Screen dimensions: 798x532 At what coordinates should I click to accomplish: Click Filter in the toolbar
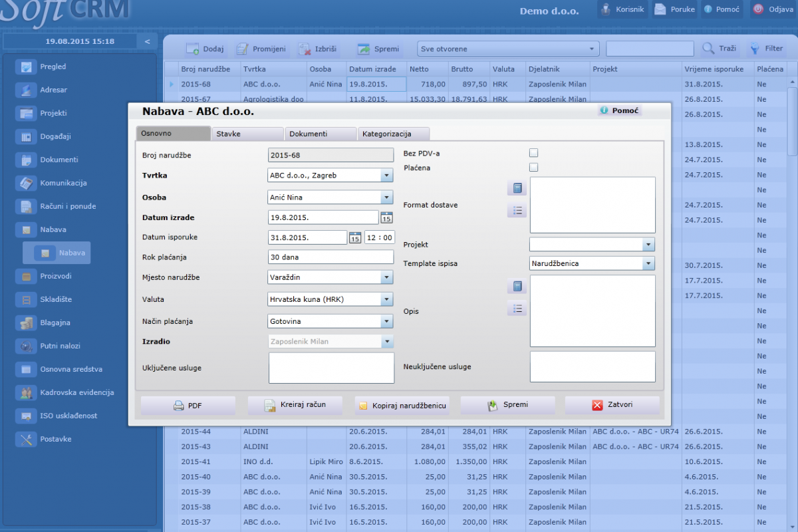pos(766,49)
